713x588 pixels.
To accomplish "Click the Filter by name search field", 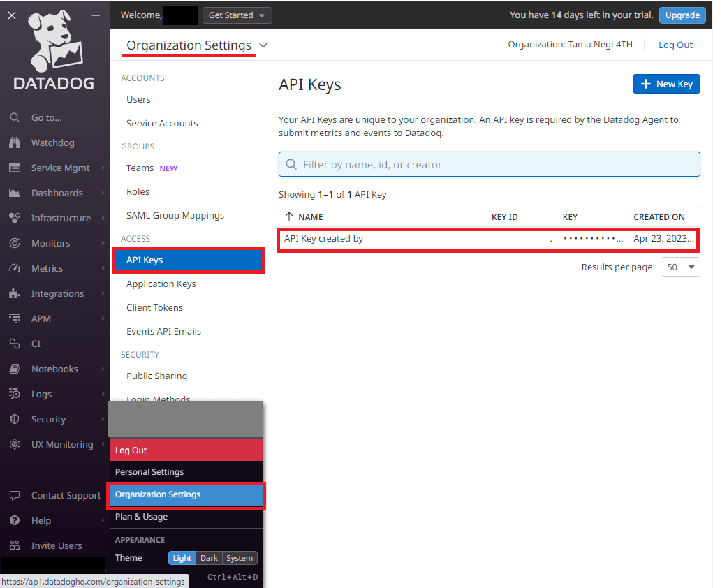I will coord(490,164).
